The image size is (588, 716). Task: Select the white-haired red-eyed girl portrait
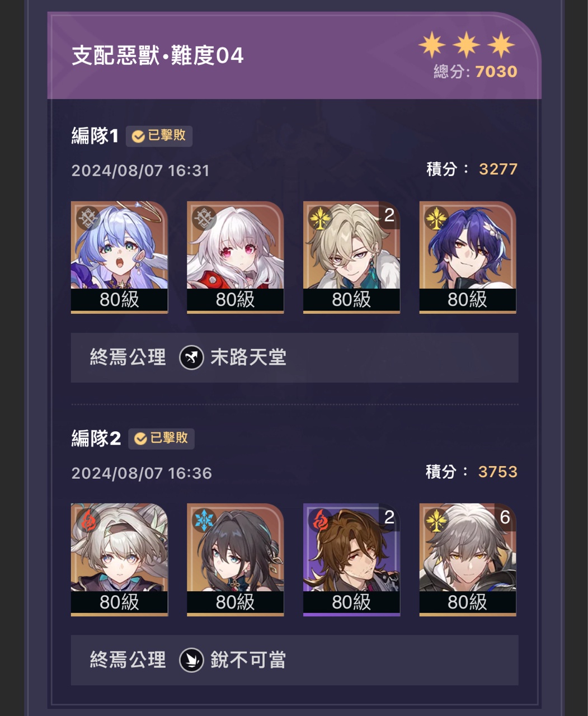coord(236,257)
